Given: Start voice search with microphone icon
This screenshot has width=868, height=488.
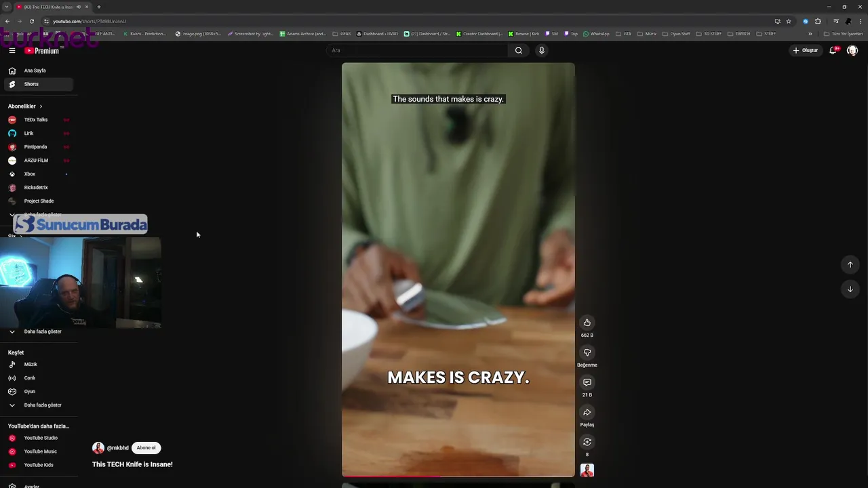Looking at the screenshot, I should [541, 50].
